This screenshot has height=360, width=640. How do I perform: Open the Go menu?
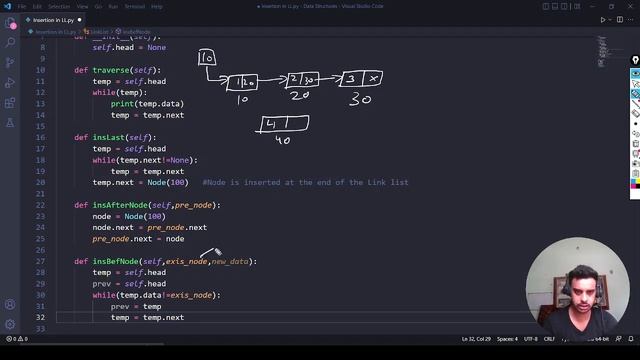(x=98, y=7)
